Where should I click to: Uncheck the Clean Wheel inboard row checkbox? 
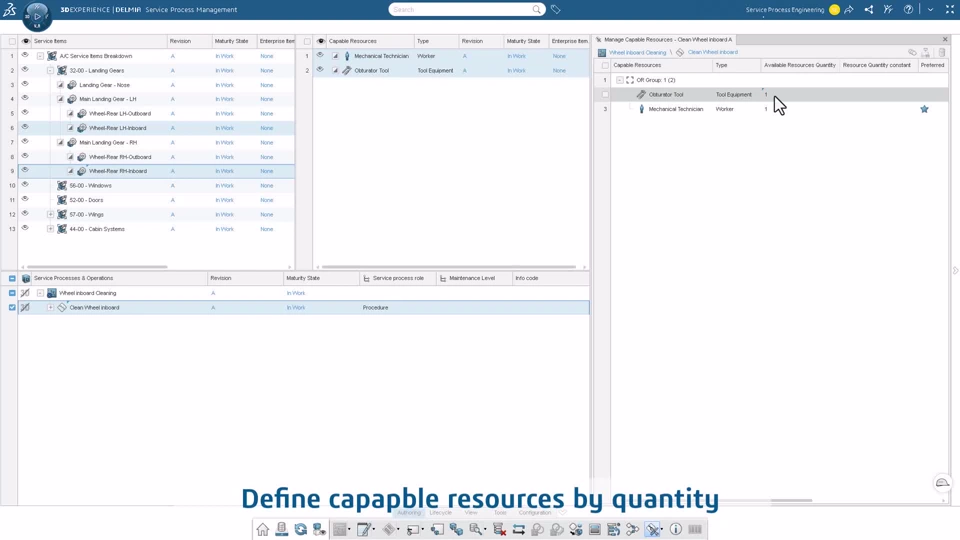[12, 307]
